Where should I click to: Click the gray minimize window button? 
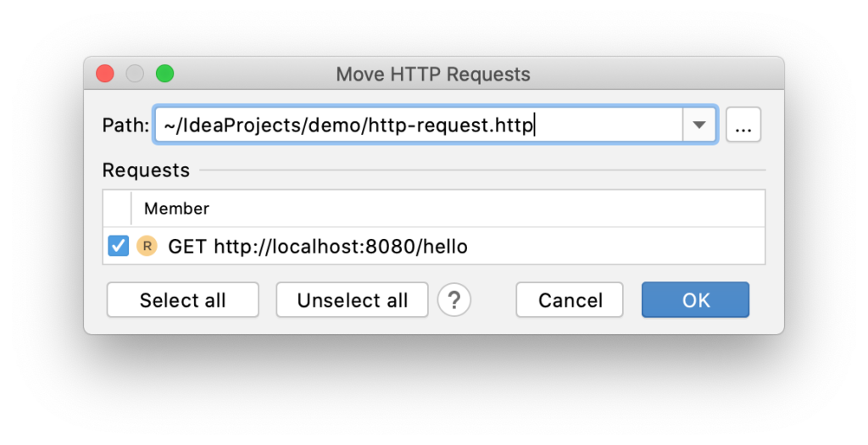135,74
